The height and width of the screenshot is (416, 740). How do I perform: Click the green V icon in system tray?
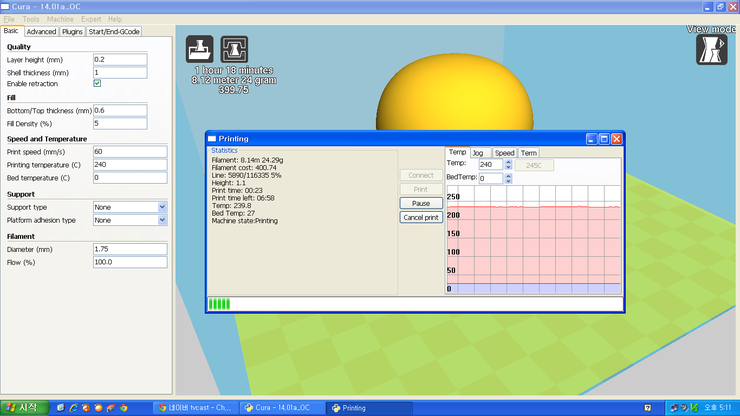click(x=694, y=408)
